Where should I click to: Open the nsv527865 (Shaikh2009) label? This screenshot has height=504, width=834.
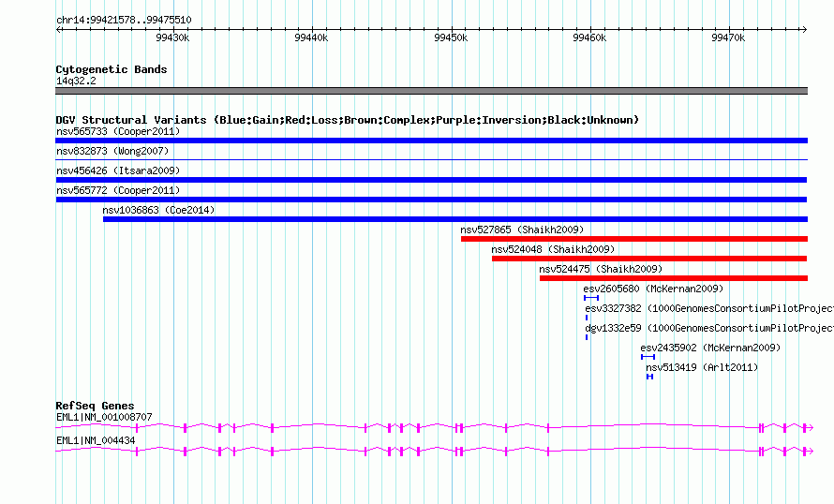click(522, 230)
